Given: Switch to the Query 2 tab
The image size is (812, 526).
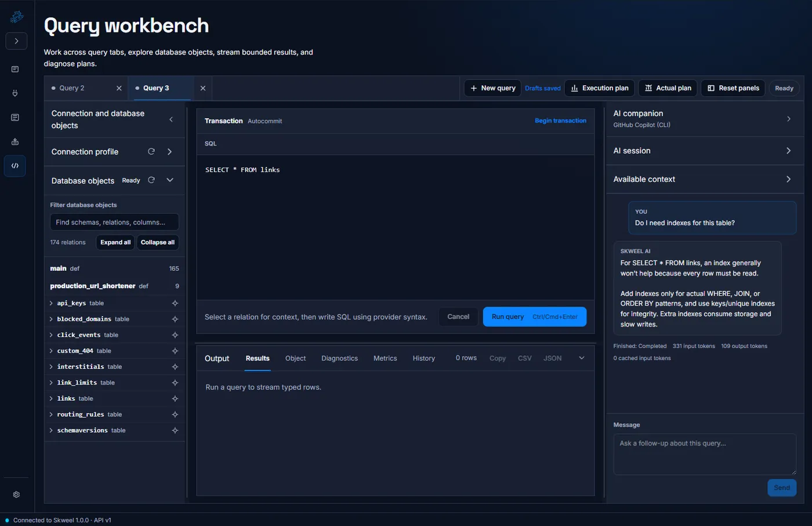Looking at the screenshot, I should (x=72, y=88).
